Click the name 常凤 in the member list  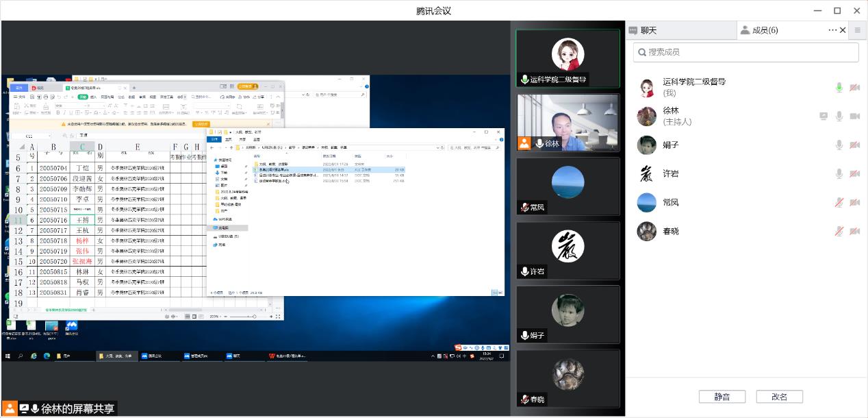(x=671, y=203)
